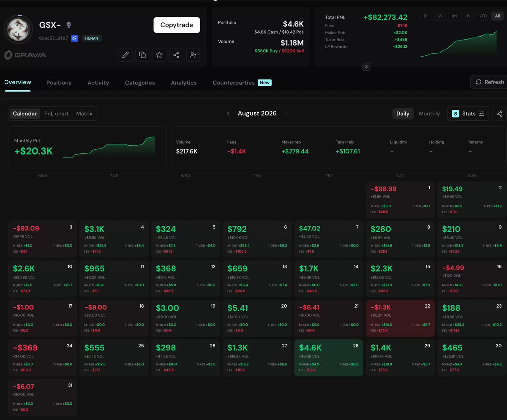Open the Categories tab

[x=140, y=83]
